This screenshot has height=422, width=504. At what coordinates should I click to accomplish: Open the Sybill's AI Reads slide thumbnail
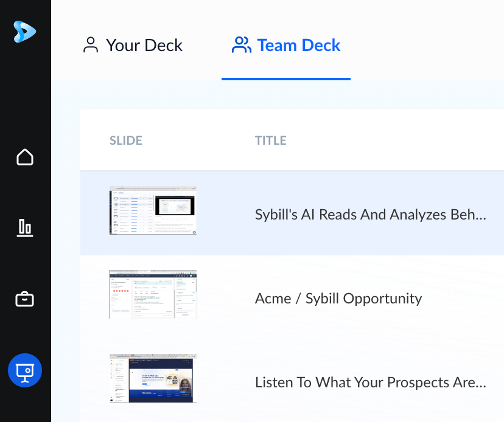point(153,210)
